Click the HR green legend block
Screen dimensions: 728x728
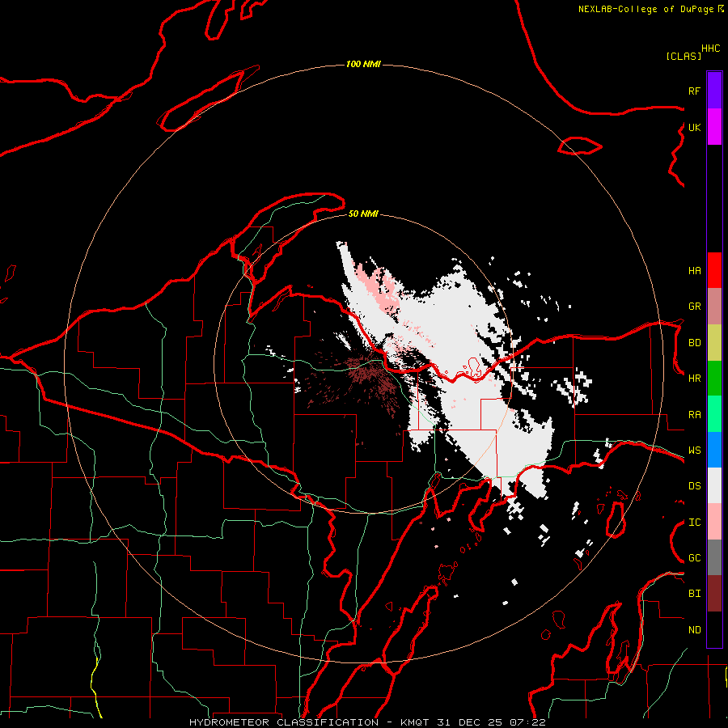[x=714, y=379]
